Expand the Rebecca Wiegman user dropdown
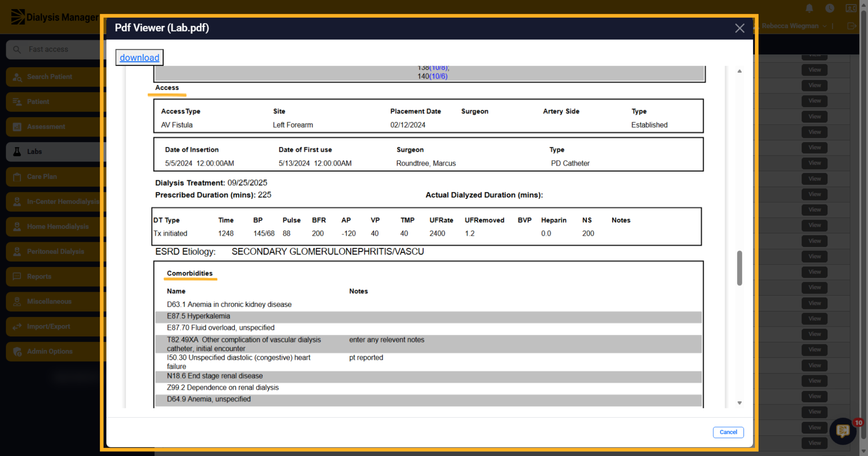 coord(794,26)
